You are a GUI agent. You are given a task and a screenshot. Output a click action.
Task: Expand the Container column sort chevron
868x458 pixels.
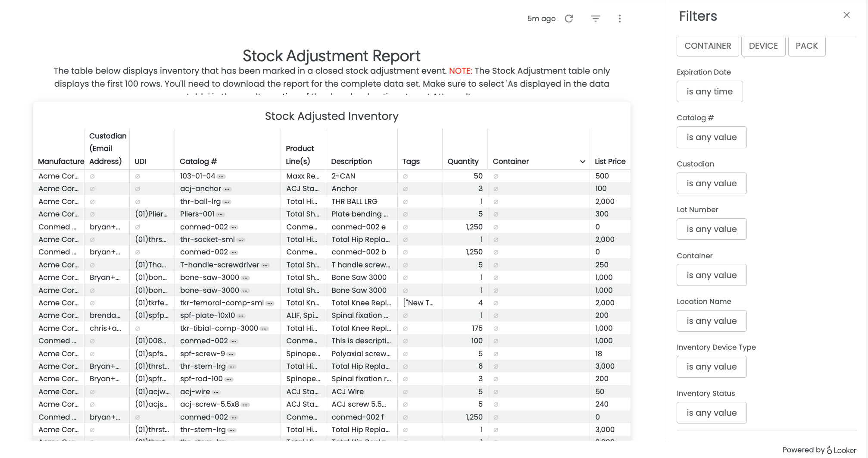pyautogui.click(x=582, y=162)
